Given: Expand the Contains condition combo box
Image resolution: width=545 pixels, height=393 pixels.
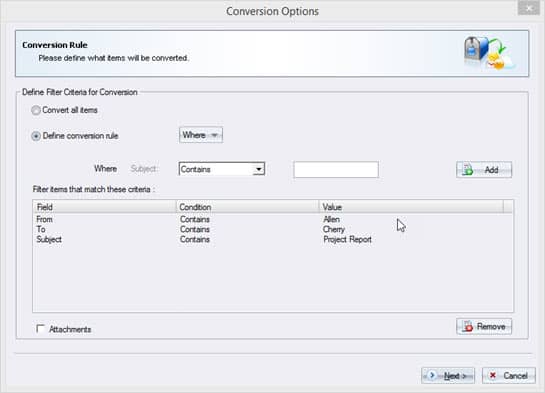Looking at the screenshot, I should tap(222, 169).
